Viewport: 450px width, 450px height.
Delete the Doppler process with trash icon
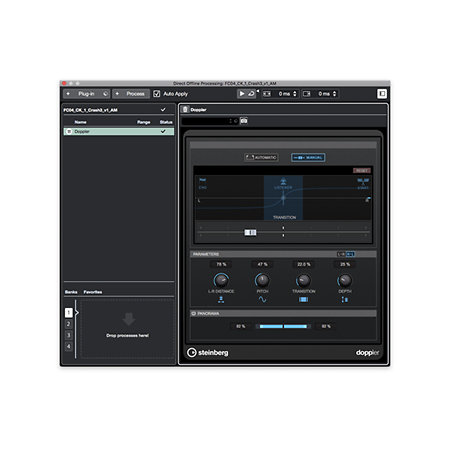coord(185,109)
